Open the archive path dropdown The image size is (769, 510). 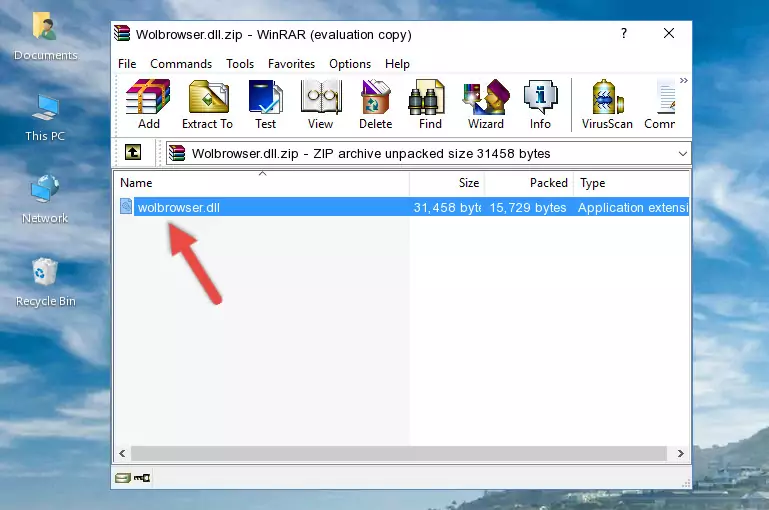682,153
